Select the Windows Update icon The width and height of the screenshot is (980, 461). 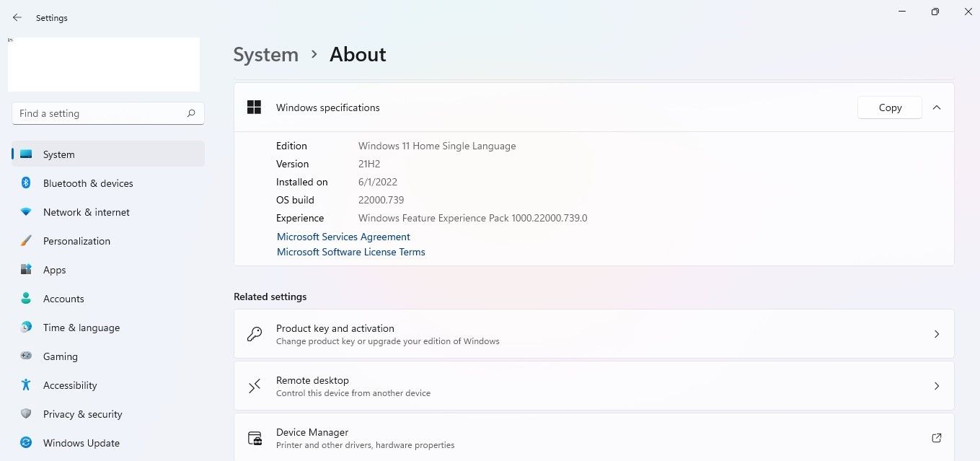tap(26, 443)
